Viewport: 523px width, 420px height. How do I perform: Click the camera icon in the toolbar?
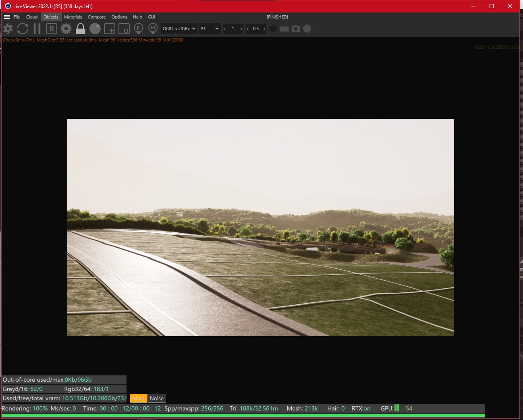click(x=296, y=29)
